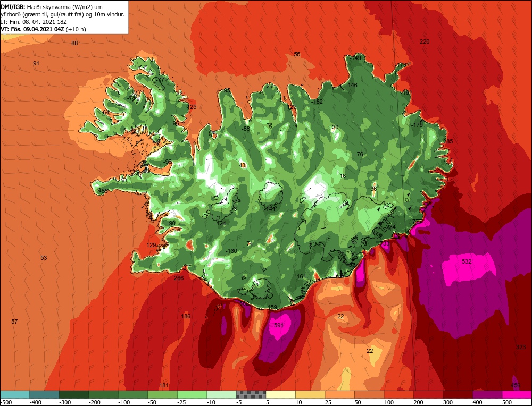
Task: Click the 55 value north of Iceland
Action: coord(297,54)
